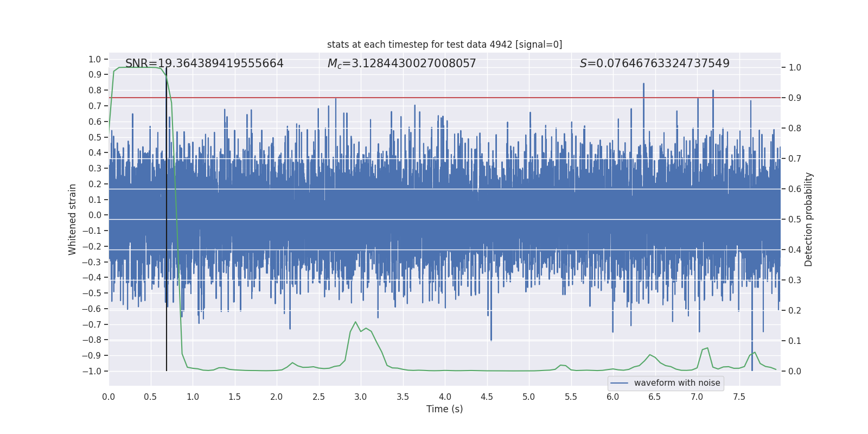
Task: Click the green curve peak near 3.0 seconds
Action: 356,322
